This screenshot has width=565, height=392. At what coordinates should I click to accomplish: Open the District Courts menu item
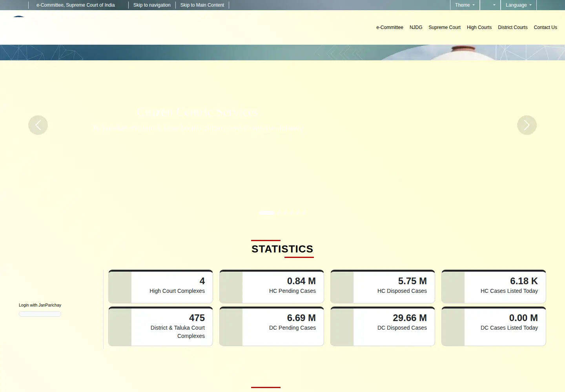click(x=513, y=27)
